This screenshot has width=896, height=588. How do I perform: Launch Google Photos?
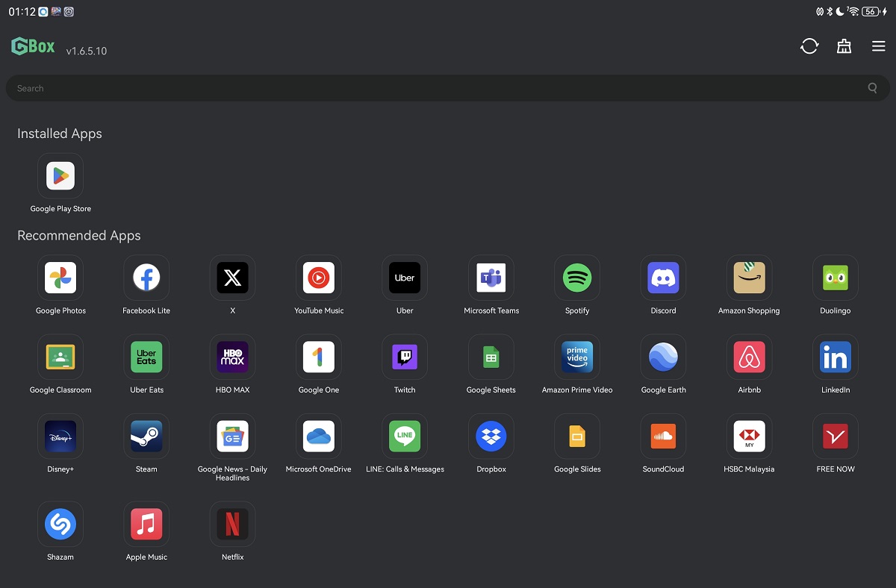(x=60, y=278)
